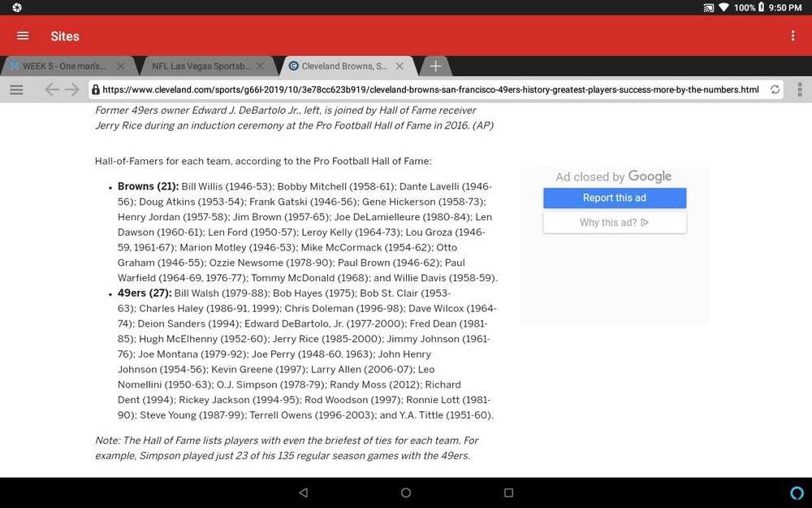Tap the Android back navigation button

click(304, 493)
